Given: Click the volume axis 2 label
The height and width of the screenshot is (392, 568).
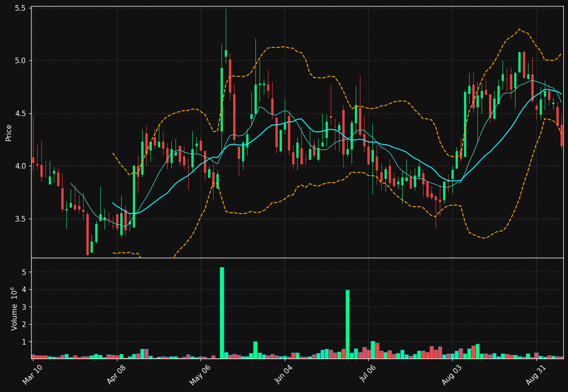Looking at the screenshot, I should click(25, 325).
